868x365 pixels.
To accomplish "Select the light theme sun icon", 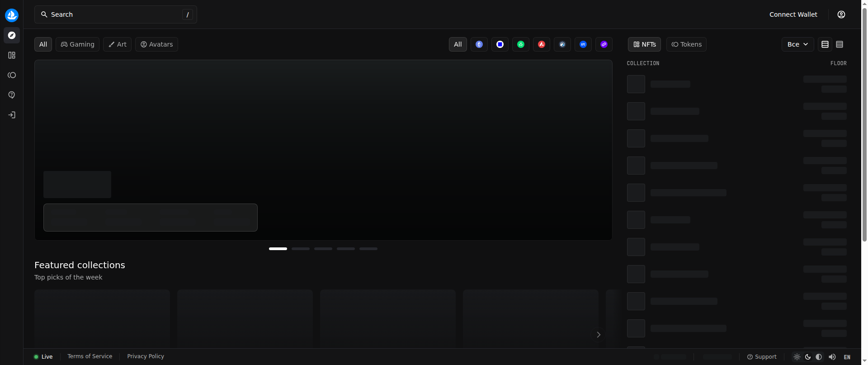I will point(797,357).
